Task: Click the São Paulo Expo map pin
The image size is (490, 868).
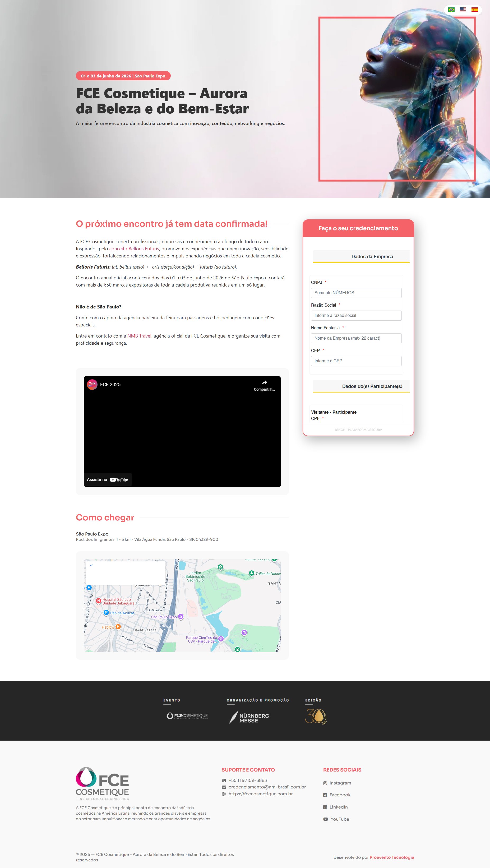Action: coord(181,616)
